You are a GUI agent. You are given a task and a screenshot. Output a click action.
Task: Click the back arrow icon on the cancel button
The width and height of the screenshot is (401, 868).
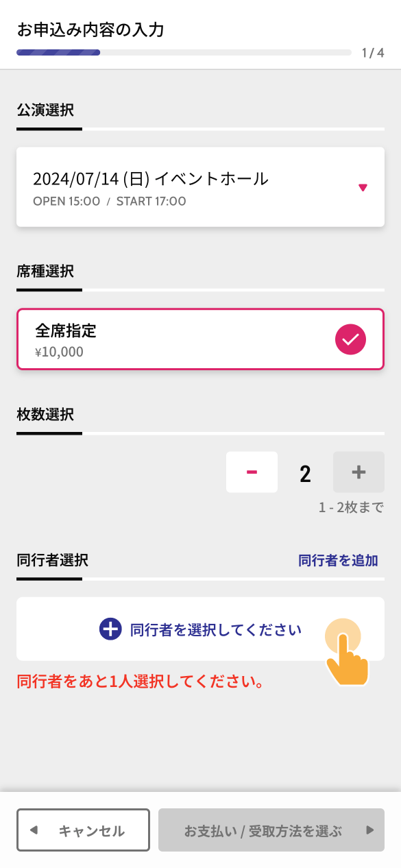coord(34,830)
